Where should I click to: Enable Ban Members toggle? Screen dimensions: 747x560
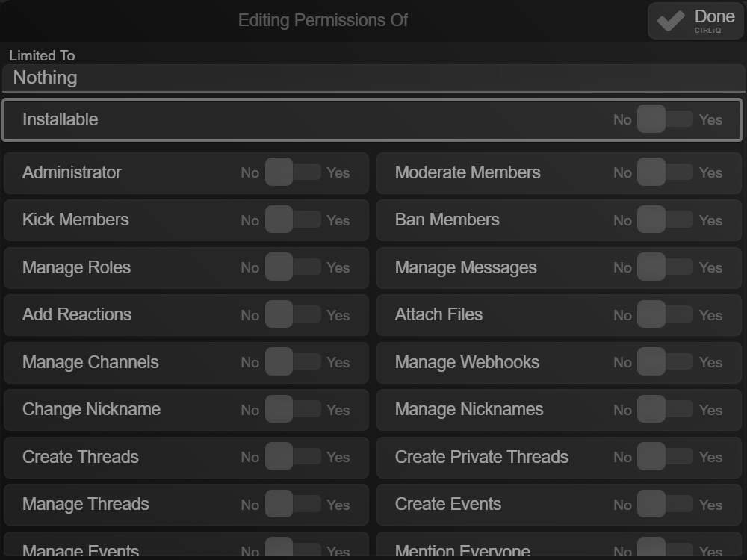coord(665,220)
